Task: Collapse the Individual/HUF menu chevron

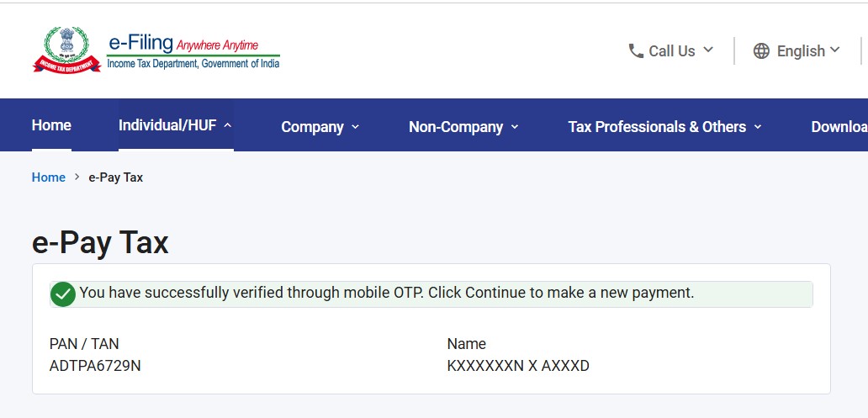Action: (x=227, y=125)
